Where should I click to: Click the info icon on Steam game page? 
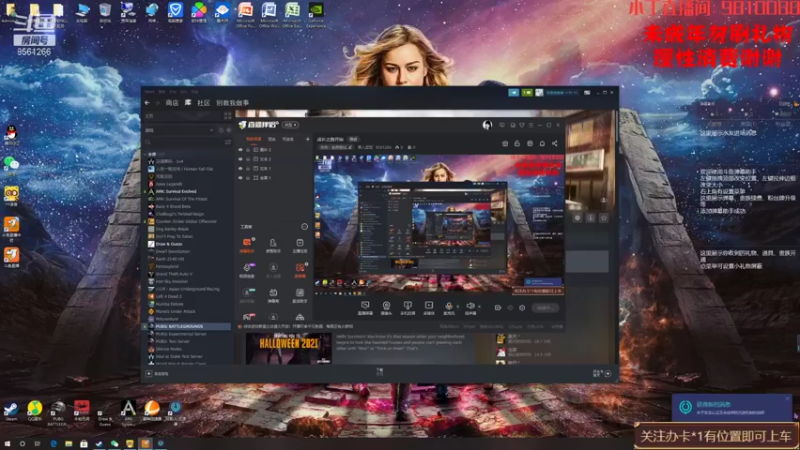pyautogui.click(x=591, y=218)
